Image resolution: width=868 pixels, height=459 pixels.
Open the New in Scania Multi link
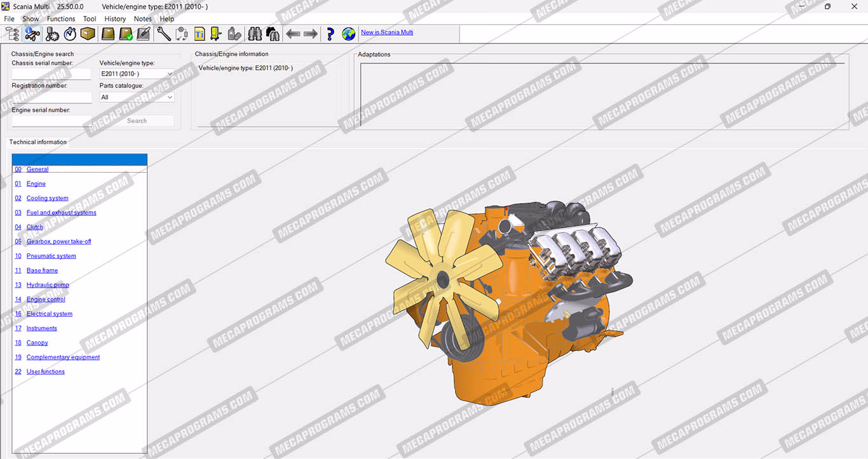coord(387,32)
